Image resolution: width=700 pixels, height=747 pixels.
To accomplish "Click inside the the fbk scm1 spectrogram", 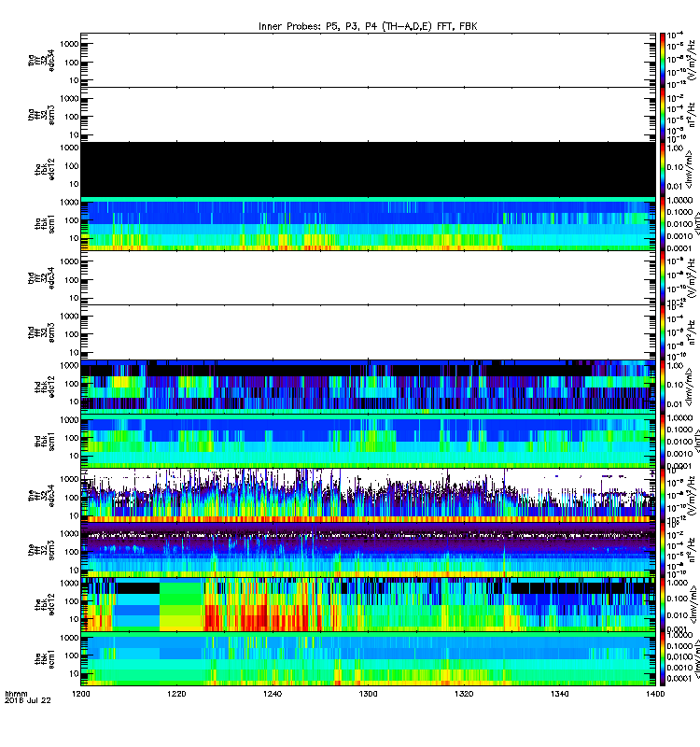I will click(x=368, y=659).
